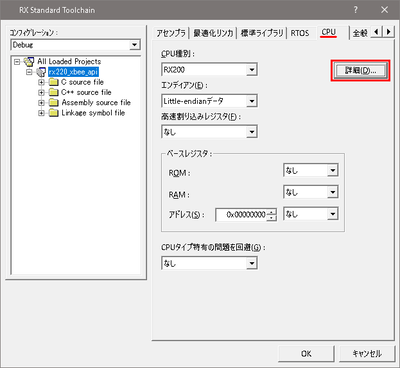Switch to the RTOS tab
This screenshot has height=368, width=400.
click(300, 33)
